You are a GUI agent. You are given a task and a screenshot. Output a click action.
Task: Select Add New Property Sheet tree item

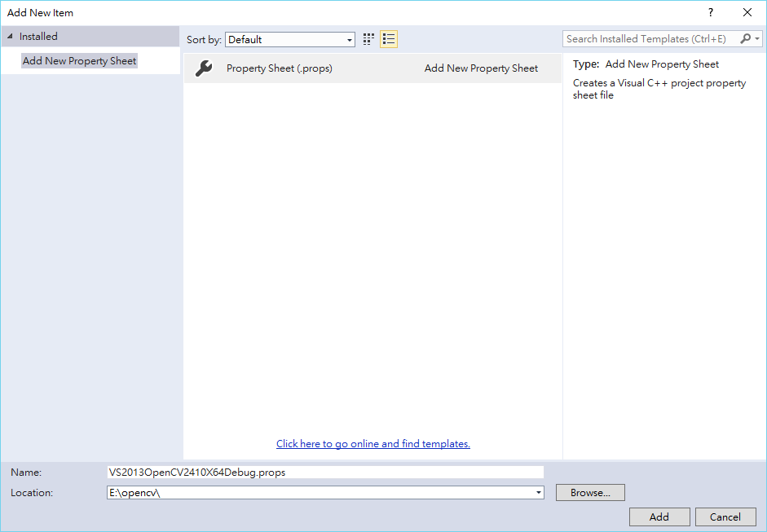[79, 60]
